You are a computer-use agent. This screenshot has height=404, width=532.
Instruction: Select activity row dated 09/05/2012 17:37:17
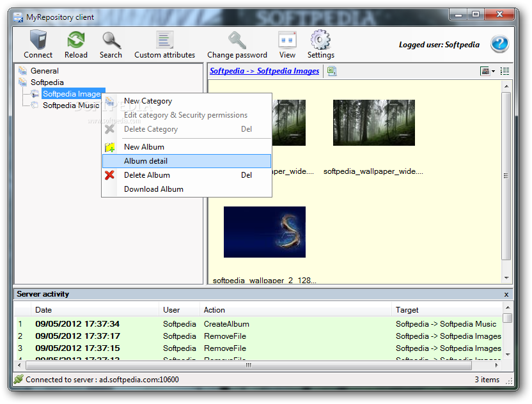[259, 336]
